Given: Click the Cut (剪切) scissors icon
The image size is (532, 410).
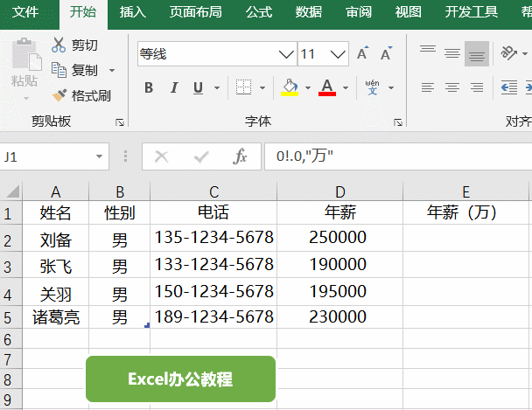Looking at the screenshot, I should pyautogui.click(x=59, y=45).
